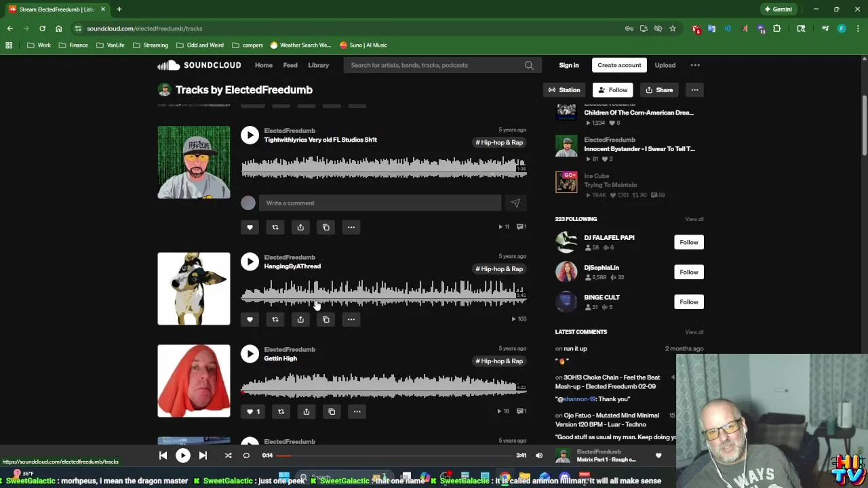Open the profile more options menu
Viewport: 868px width, 488px height.
click(x=694, y=90)
